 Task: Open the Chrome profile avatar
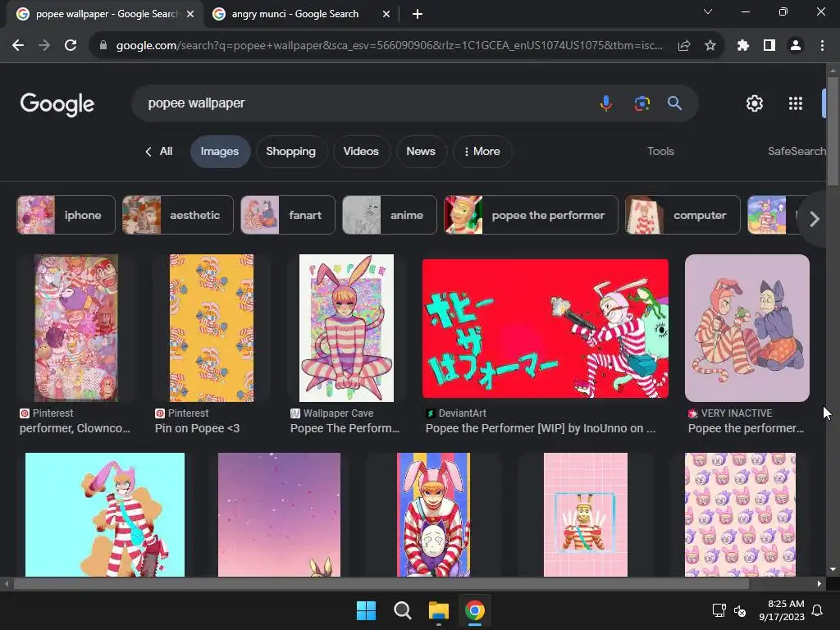coord(796,46)
